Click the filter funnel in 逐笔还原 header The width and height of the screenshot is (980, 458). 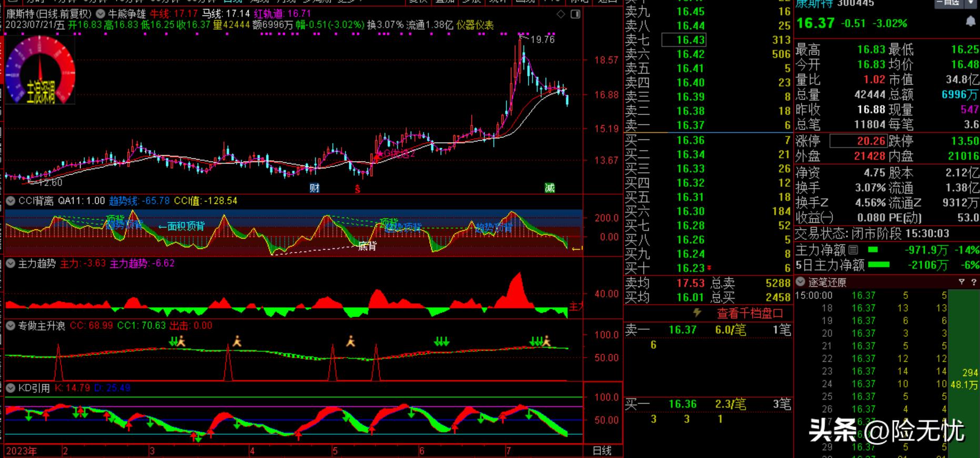962,282
